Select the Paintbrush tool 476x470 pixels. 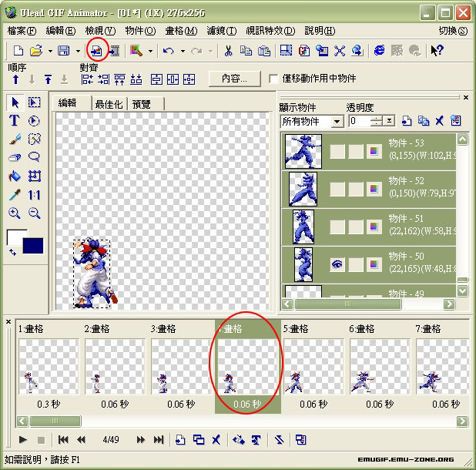tap(15, 139)
